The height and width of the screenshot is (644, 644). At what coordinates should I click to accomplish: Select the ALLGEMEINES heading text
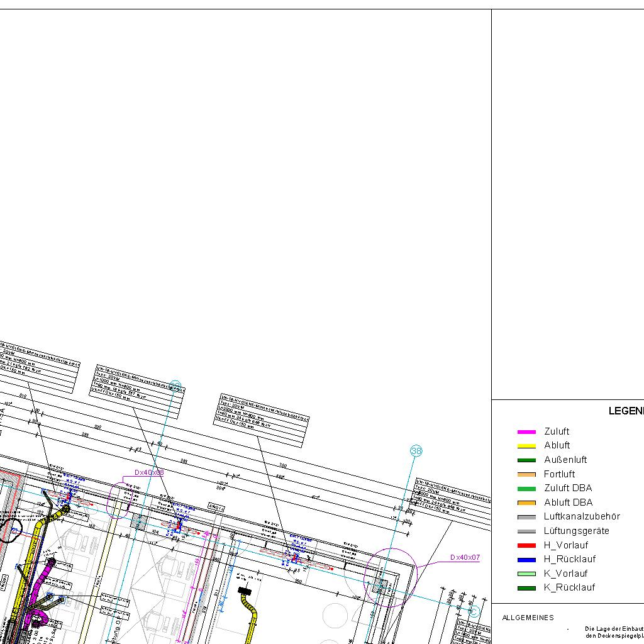528,618
